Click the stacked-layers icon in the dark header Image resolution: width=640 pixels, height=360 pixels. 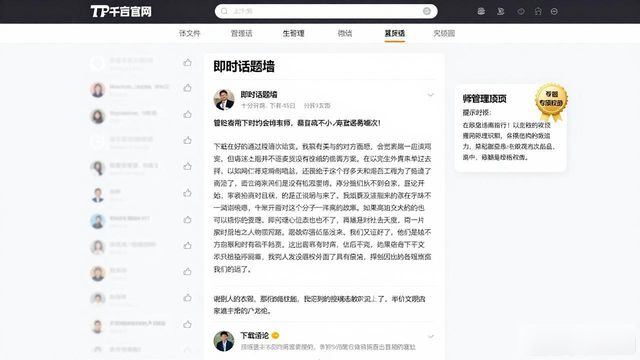tap(481, 11)
